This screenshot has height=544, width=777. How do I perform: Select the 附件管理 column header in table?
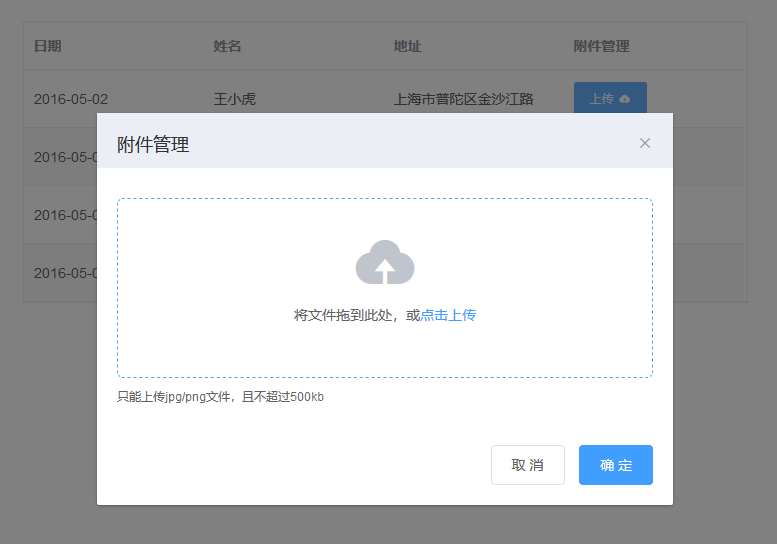point(602,46)
